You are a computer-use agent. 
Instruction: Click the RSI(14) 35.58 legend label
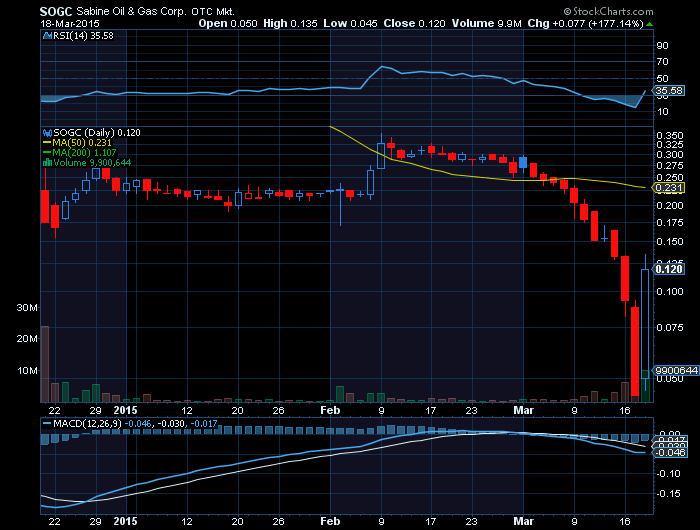[83, 36]
